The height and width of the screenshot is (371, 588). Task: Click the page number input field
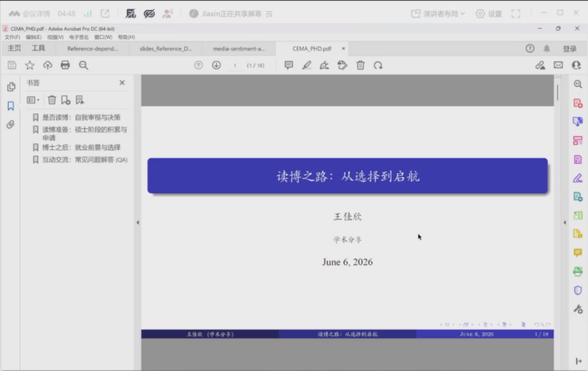click(235, 66)
